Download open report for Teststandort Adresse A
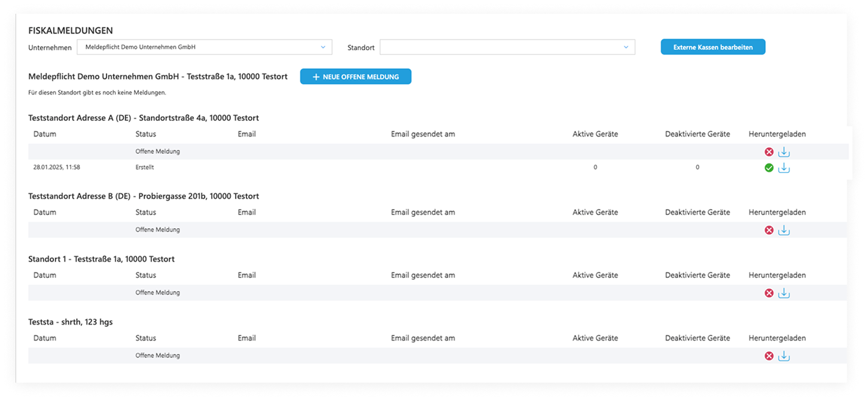 point(784,152)
